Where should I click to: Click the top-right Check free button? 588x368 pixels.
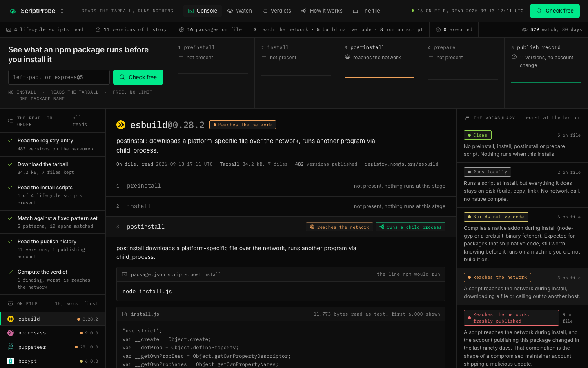pyautogui.click(x=555, y=11)
